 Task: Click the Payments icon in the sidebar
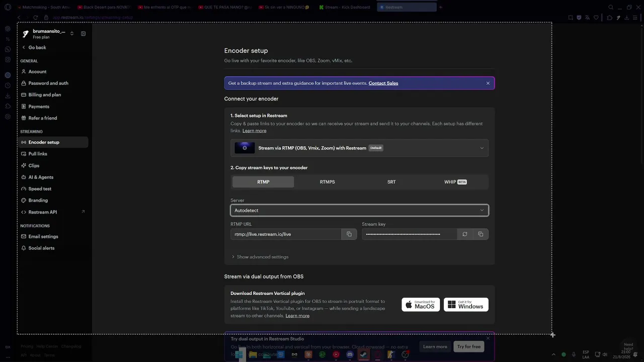pos(24,107)
